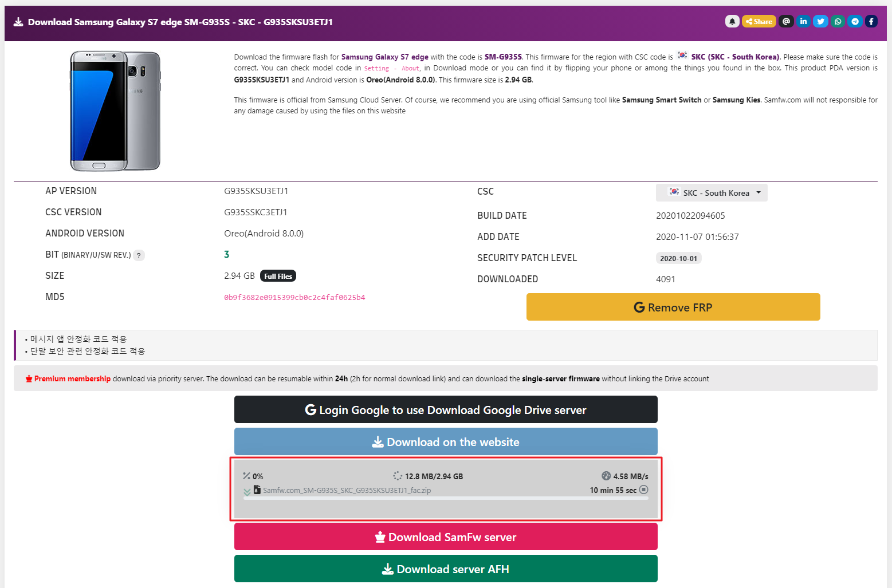Click the CSC version value G935SSKC3ETJ1

click(256, 212)
